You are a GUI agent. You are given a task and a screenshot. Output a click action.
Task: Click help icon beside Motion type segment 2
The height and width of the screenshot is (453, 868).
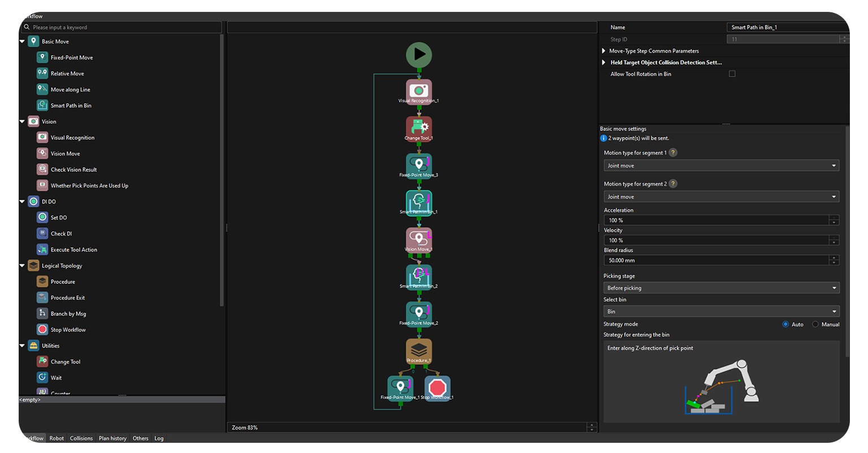click(673, 184)
